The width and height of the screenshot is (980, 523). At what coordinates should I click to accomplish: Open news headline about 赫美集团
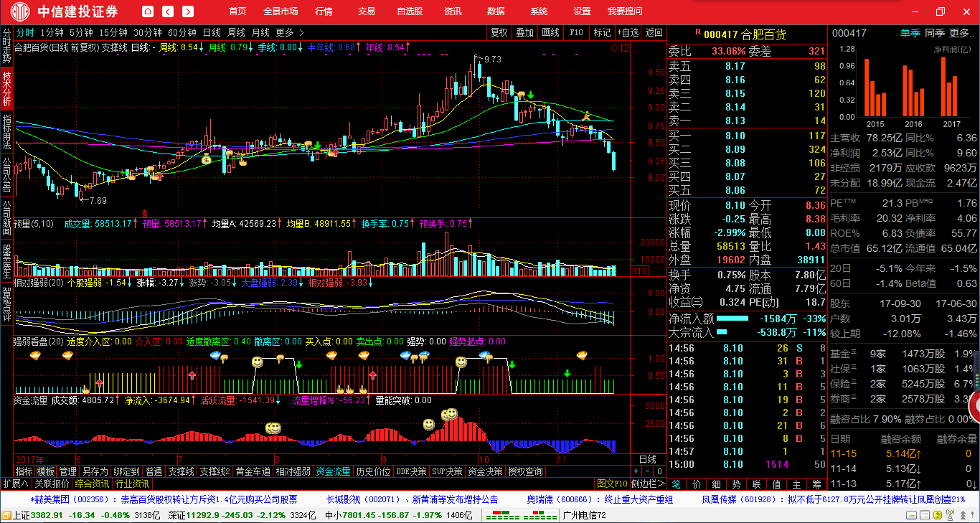coord(163,499)
